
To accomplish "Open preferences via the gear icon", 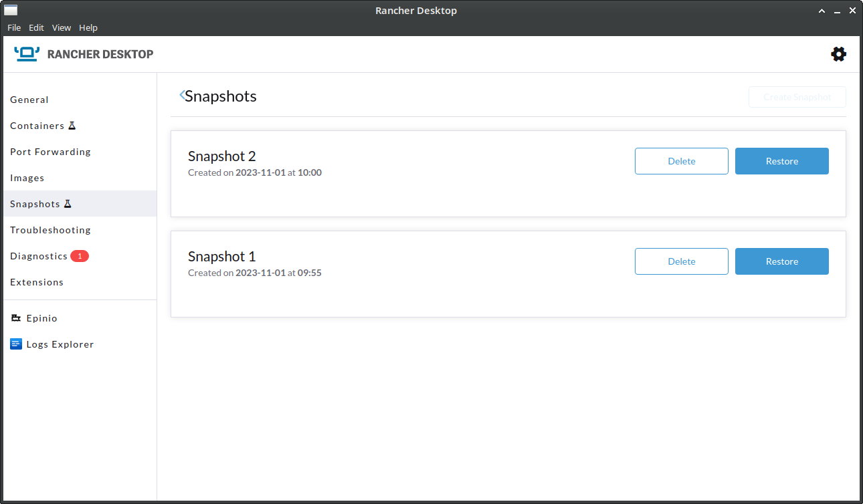I will [x=838, y=54].
